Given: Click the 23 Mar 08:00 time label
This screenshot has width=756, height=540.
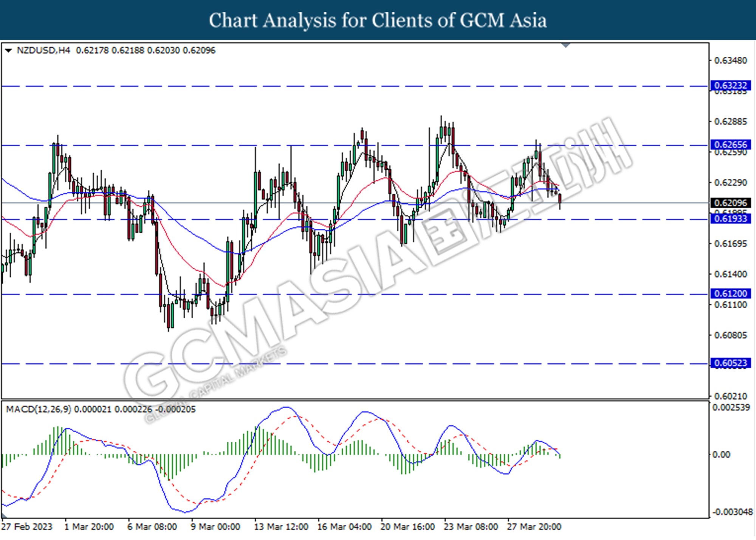Looking at the screenshot, I should (471, 526).
